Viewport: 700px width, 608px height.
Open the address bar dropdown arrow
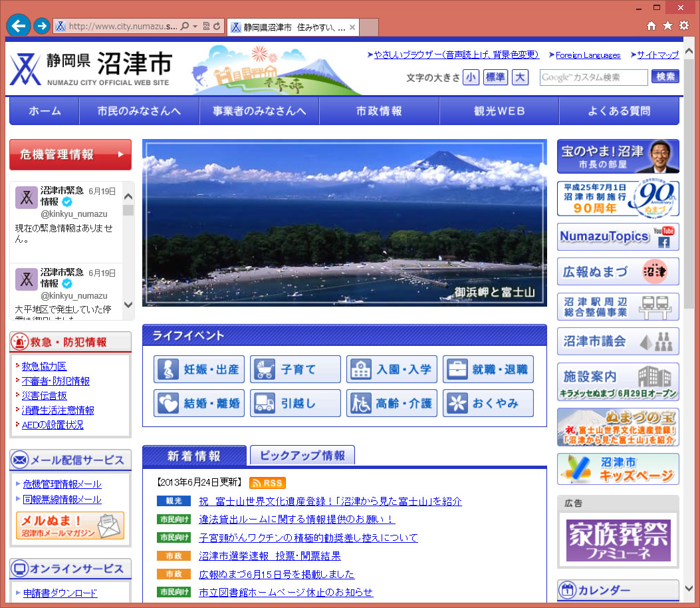coord(195,27)
